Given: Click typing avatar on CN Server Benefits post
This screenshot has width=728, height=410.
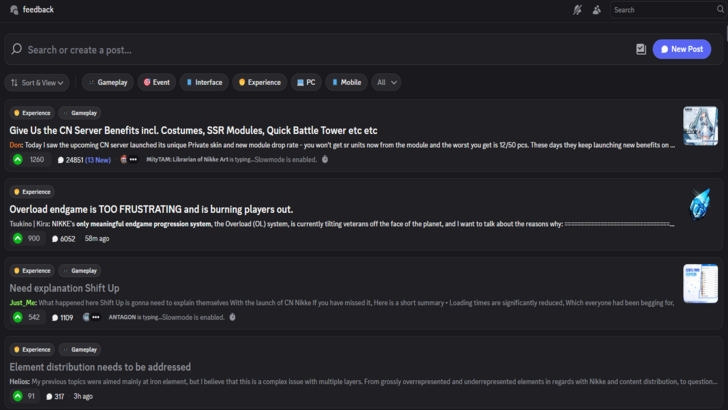Looking at the screenshot, I should 124,160.
